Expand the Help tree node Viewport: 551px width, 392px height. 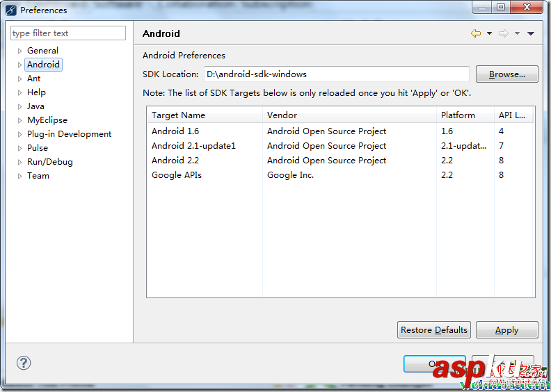point(19,92)
